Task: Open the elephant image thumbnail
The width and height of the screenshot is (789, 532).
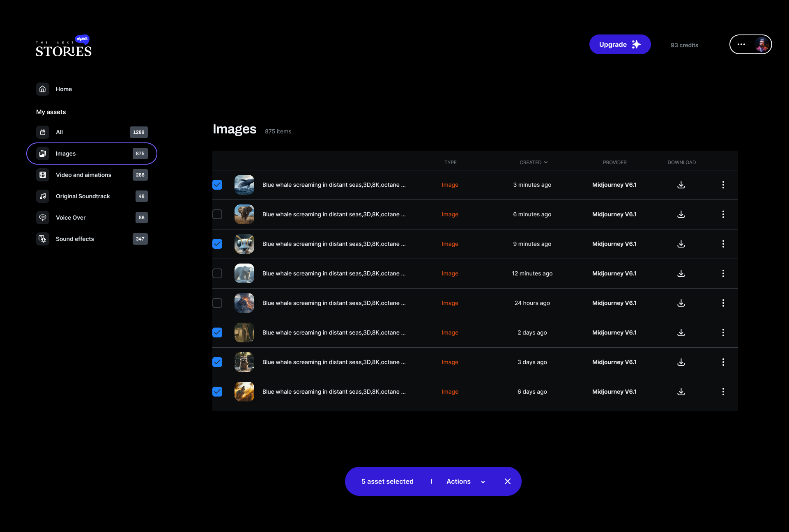Action: [x=244, y=214]
